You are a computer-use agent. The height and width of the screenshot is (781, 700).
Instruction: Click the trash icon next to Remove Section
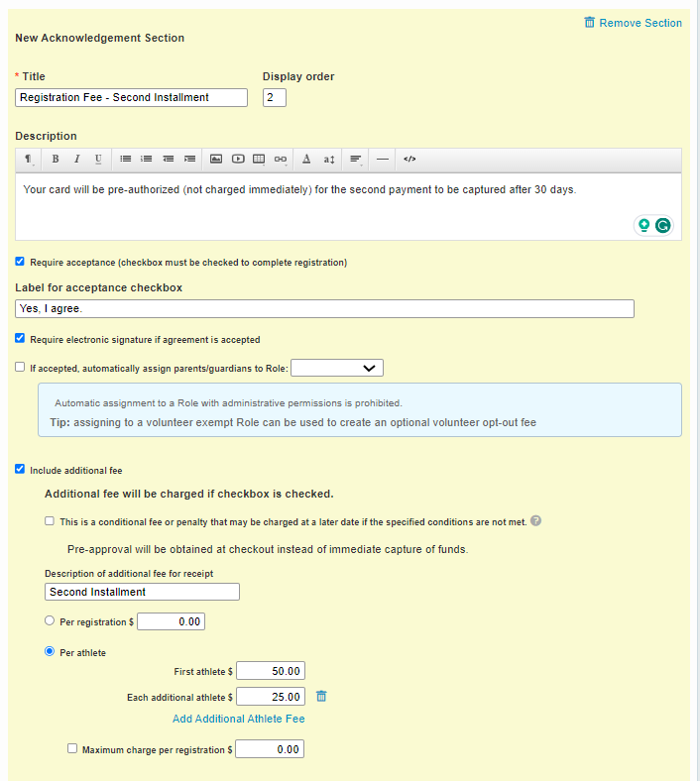pyautogui.click(x=589, y=23)
